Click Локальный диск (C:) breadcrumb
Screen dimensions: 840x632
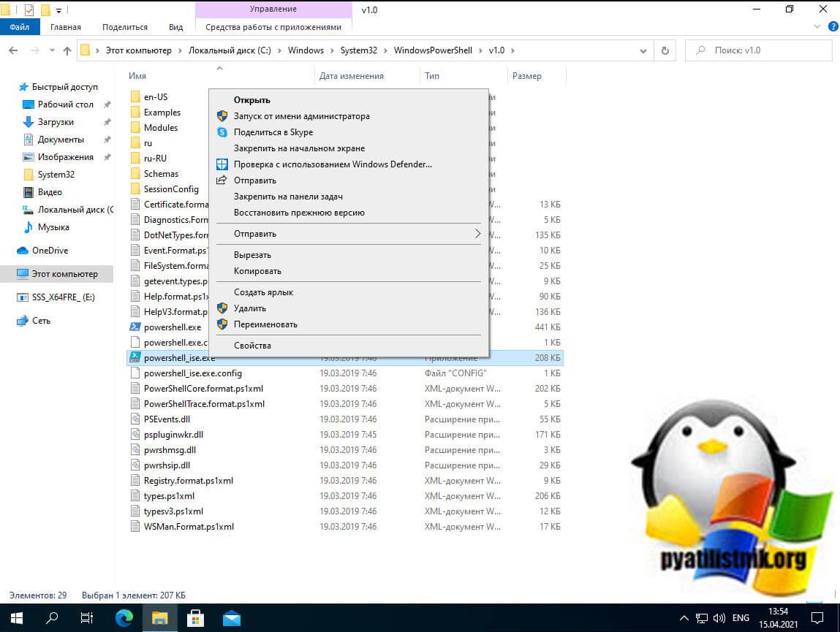[230, 50]
